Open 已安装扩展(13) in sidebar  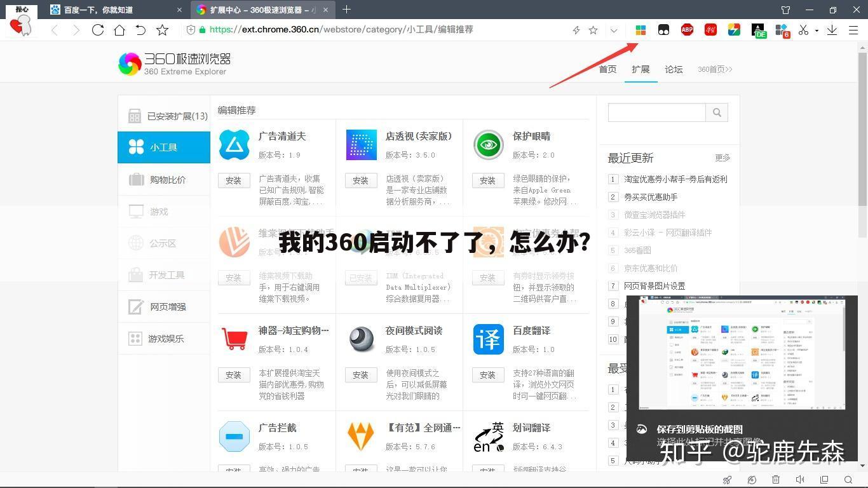[164, 116]
